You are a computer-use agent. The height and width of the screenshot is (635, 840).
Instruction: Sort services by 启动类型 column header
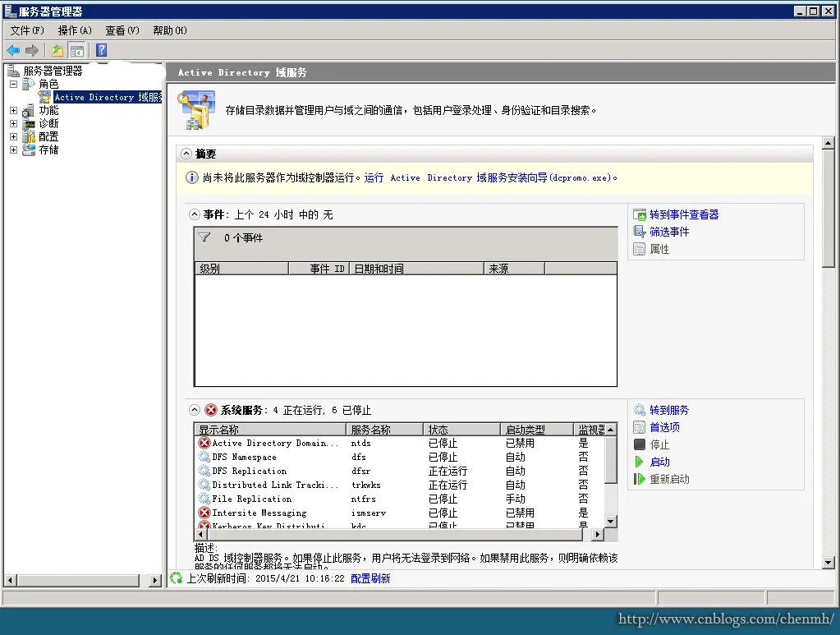(537, 430)
